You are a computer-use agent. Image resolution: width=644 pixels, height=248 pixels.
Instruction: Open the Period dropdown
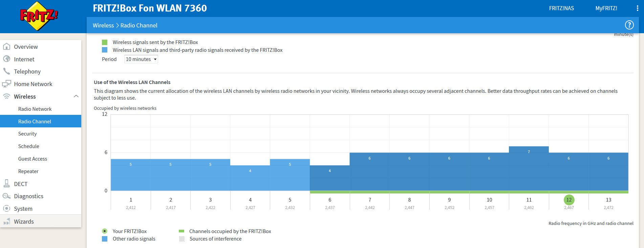[141, 59]
